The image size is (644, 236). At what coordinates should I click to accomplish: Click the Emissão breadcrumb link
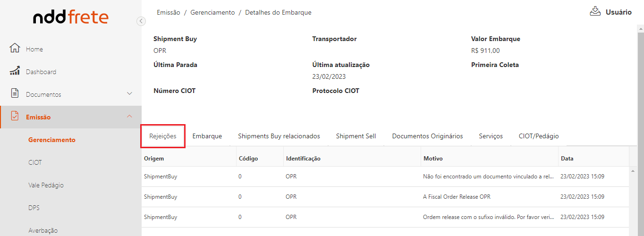click(x=168, y=13)
